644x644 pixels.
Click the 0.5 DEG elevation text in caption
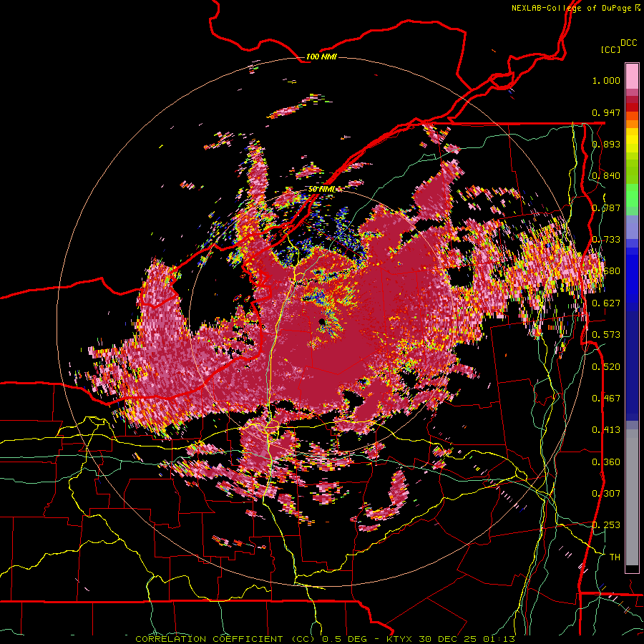click(345, 639)
